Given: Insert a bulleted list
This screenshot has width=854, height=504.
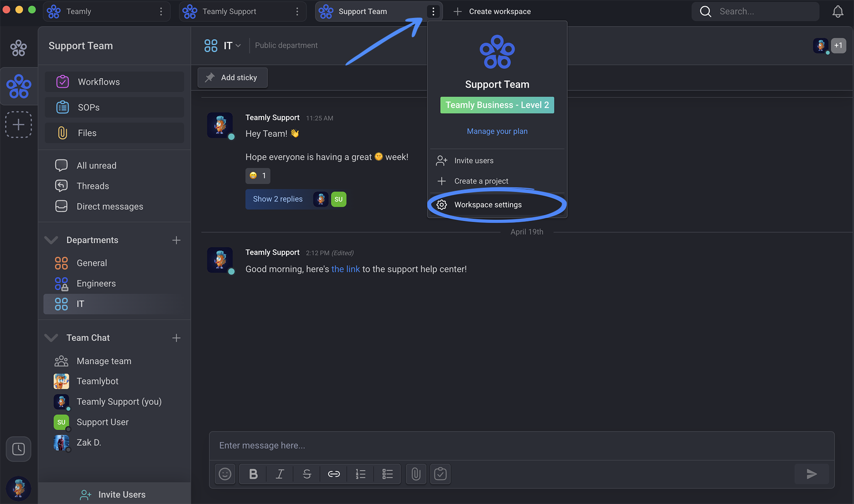Looking at the screenshot, I should click(387, 474).
